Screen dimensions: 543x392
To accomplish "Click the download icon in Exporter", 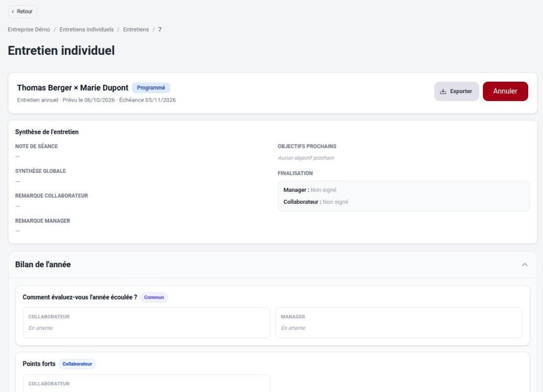I will coord(443,91).
